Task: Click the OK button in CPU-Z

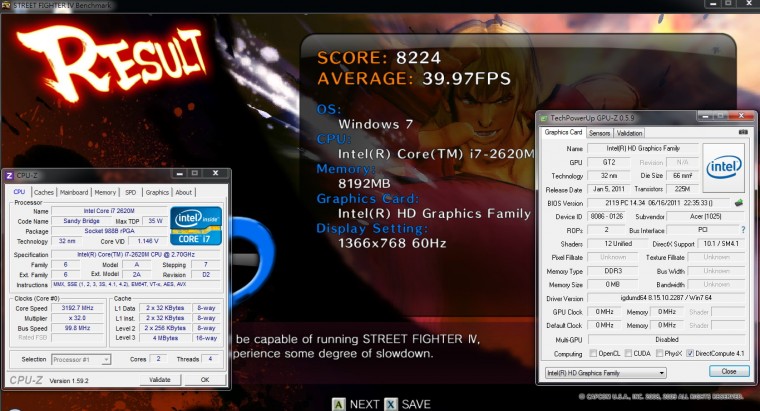Action: [205, 380]
